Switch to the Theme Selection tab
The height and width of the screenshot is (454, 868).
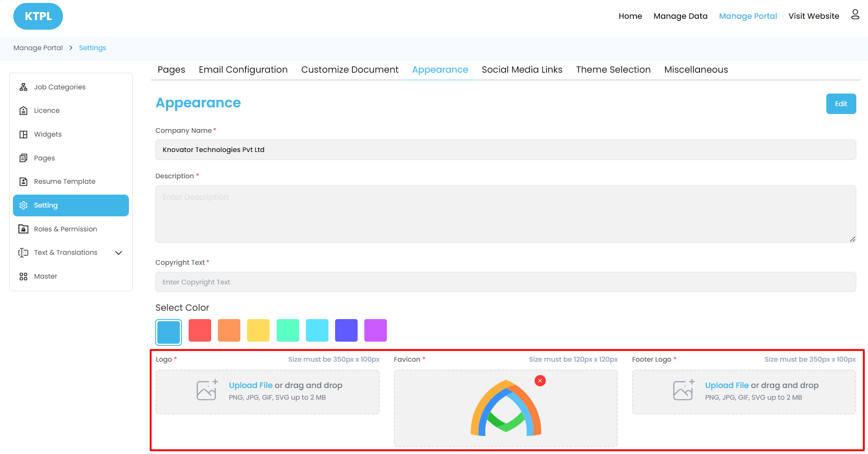coord(613,70)
